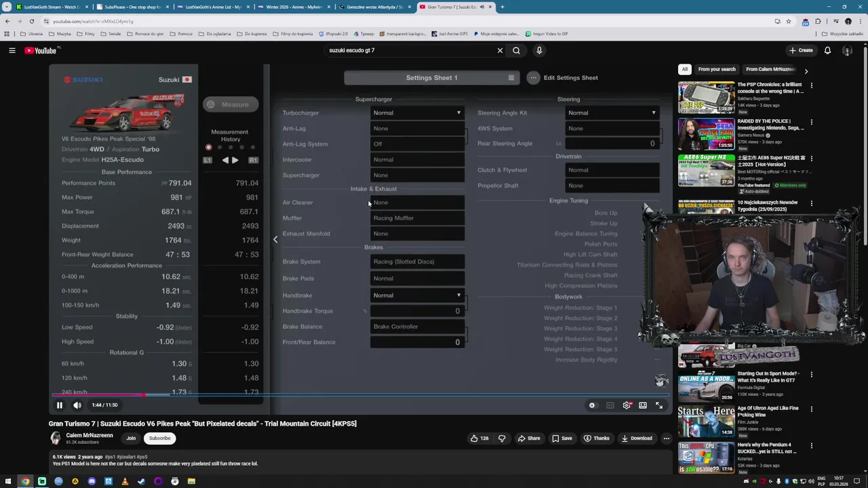The height and width of the screenshot is (488, 868).
Task: Go to the YouTube home logo
Action: [42, 50]
